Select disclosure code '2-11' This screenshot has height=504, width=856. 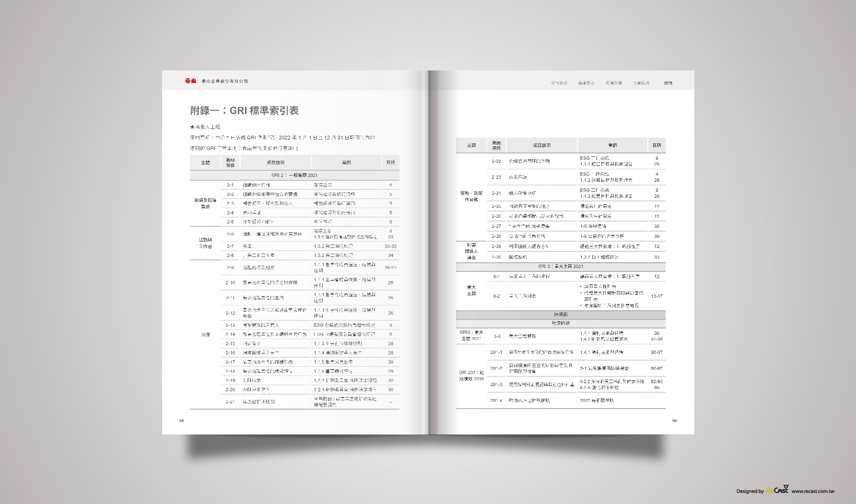pyautogui.click(x=230, y=298)
